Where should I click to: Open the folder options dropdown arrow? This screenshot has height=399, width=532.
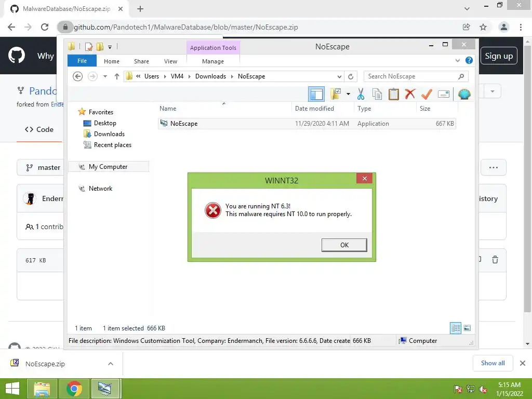click(x=348, y=94)
